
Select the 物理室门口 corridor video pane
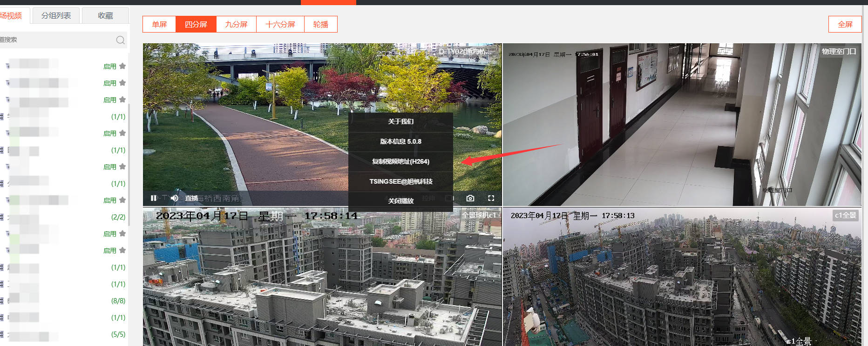tap(682, 125)
